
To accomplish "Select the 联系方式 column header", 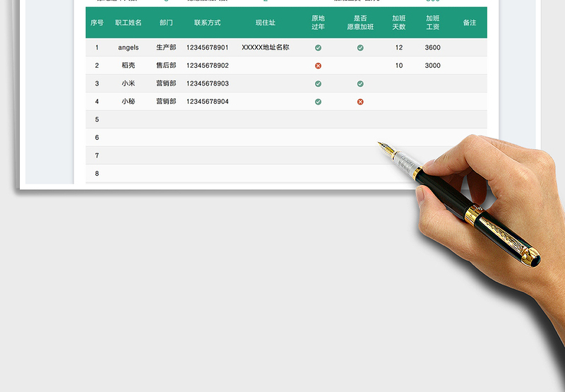I will (208, 23).
